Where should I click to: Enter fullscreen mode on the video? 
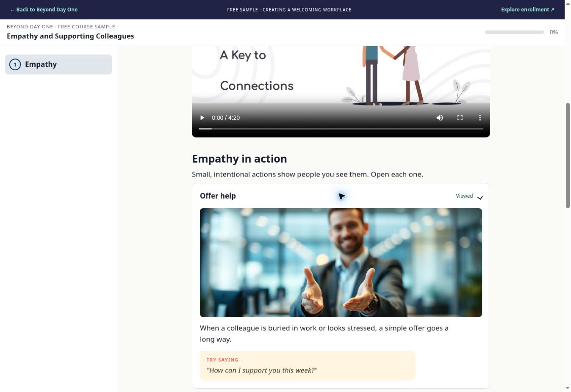(x=460, y=118)
